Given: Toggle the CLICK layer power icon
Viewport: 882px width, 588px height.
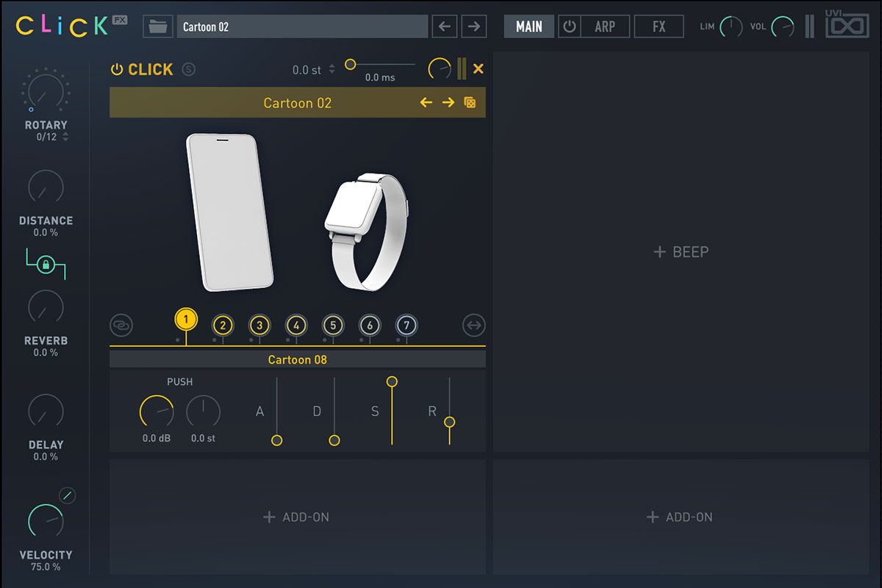Looking at the screenshot, I should click(x=116, y=69).
